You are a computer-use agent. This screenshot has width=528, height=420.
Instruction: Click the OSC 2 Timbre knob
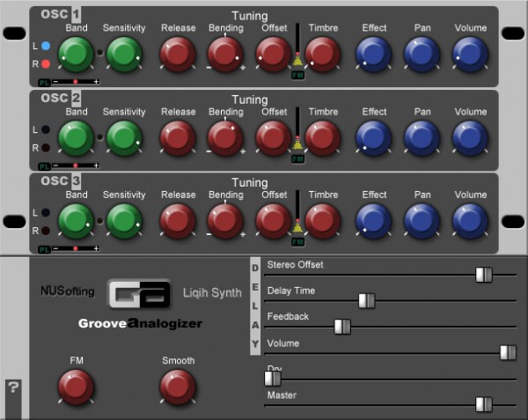323,137
